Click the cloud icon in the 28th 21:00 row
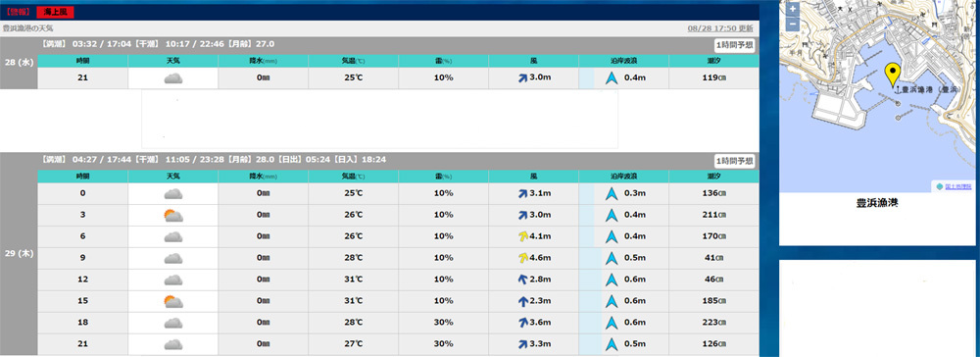980x357 pixels. pyautogui.click(x=173, y=78)
